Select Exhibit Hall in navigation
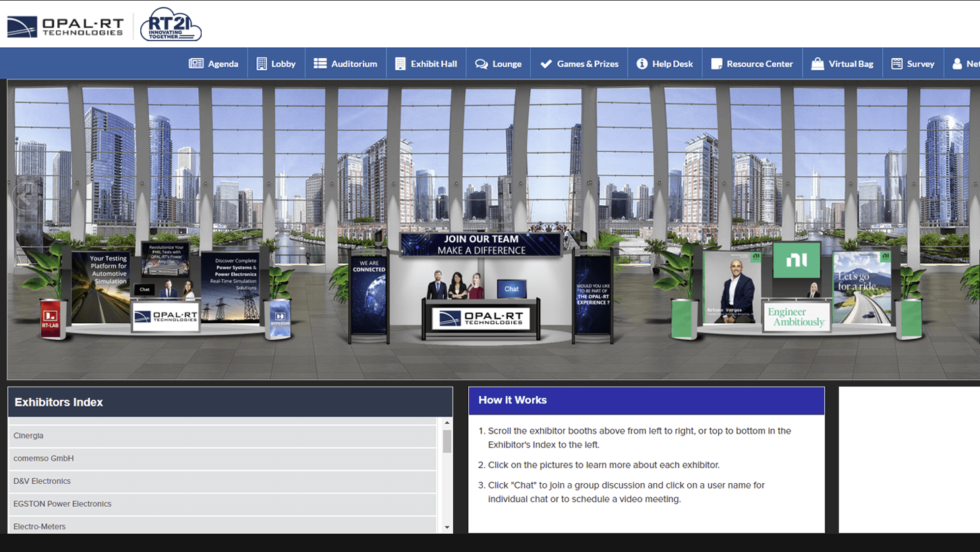980x552 pixels. pos(426,63)
